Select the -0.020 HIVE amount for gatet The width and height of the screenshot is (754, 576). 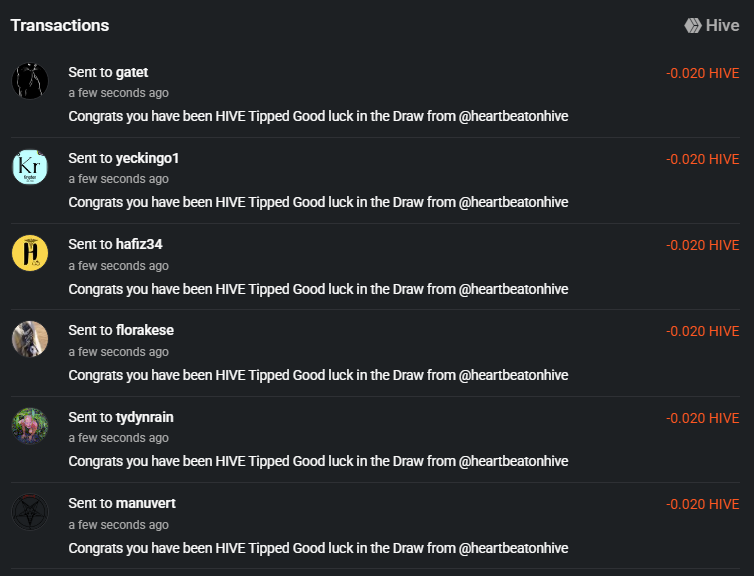pos(702,73)
